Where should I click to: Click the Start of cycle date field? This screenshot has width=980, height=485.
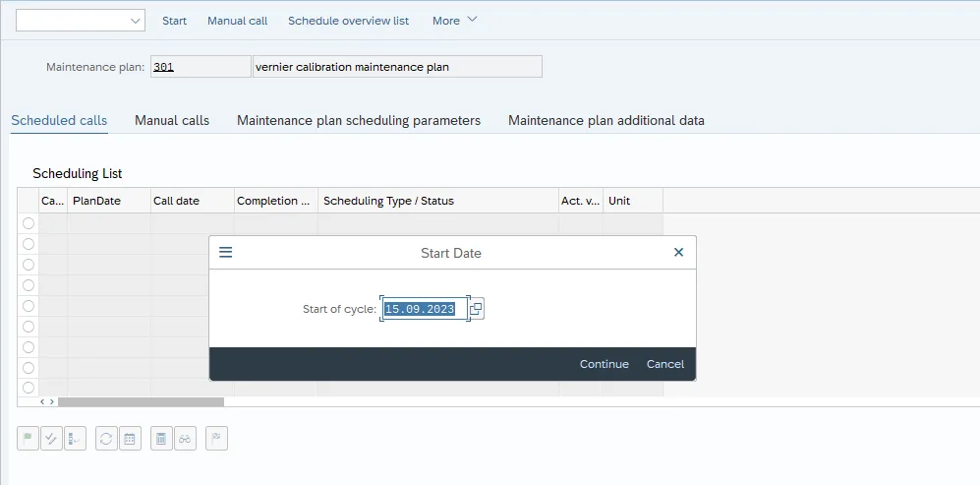pos(420,309)
